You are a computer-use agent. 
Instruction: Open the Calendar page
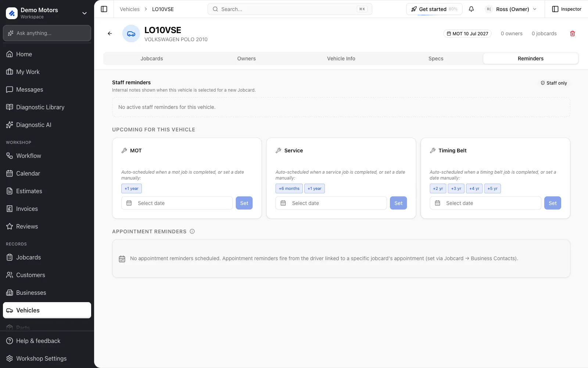(47, 173)
